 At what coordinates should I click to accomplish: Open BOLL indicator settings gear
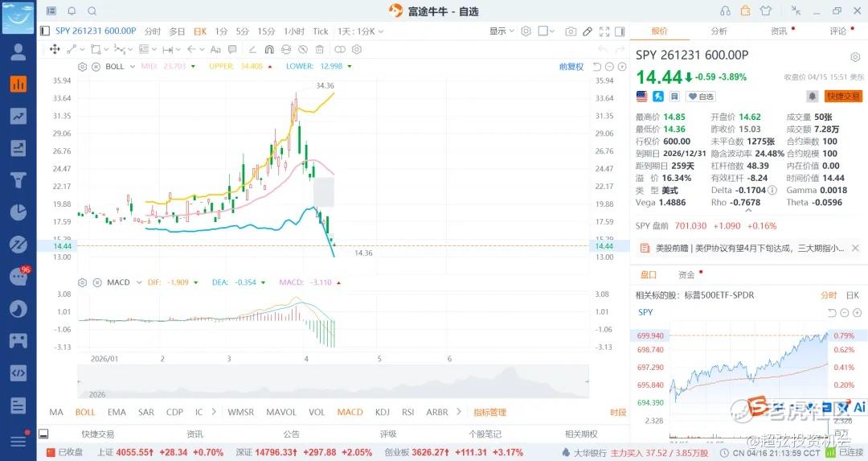click(83, 67)
